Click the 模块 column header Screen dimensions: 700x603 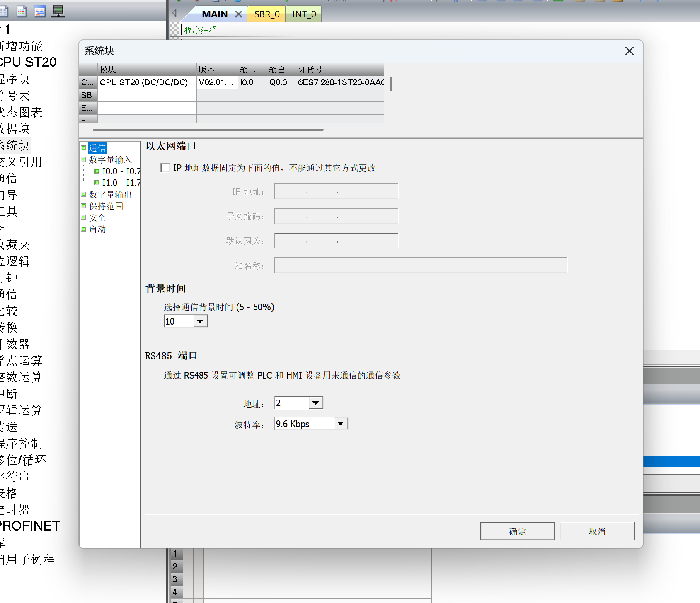click(x=147, y=70)
